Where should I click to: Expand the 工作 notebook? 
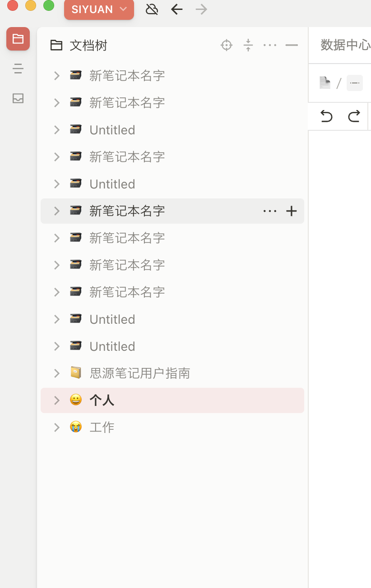tap(57, 427)
